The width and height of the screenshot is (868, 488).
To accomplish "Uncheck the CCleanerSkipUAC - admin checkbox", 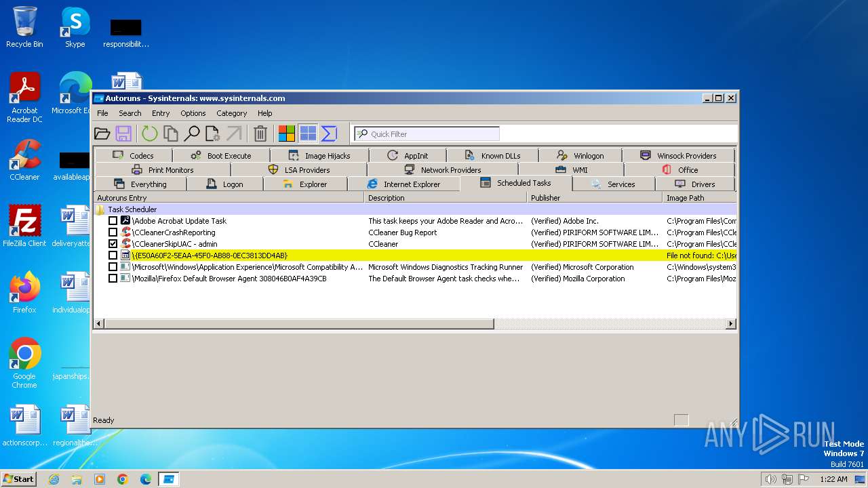I will (113, 244).
